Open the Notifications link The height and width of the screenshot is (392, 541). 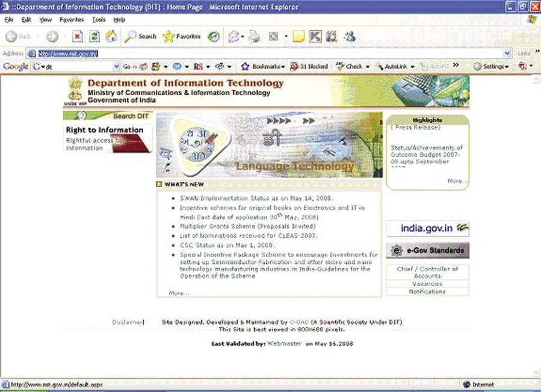point(427,292)
